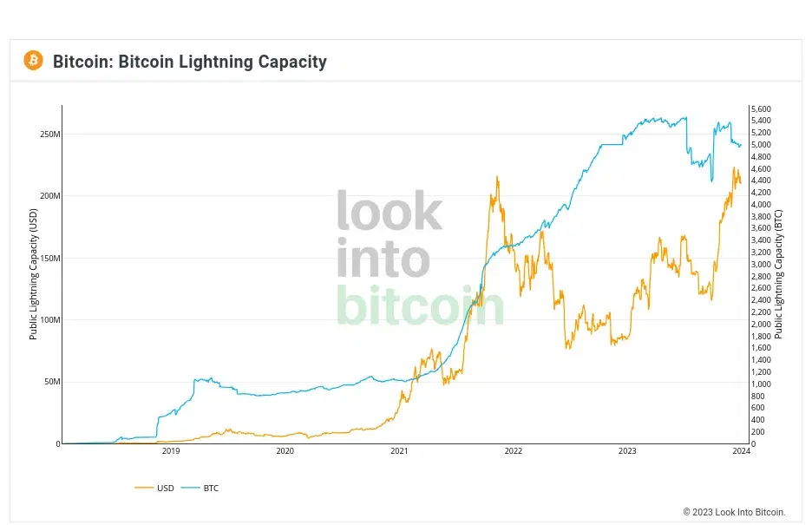The width and height of the screenshot is (812, 525).
Task: Click the 2022 x-axis label
Action: click(514, 451)
